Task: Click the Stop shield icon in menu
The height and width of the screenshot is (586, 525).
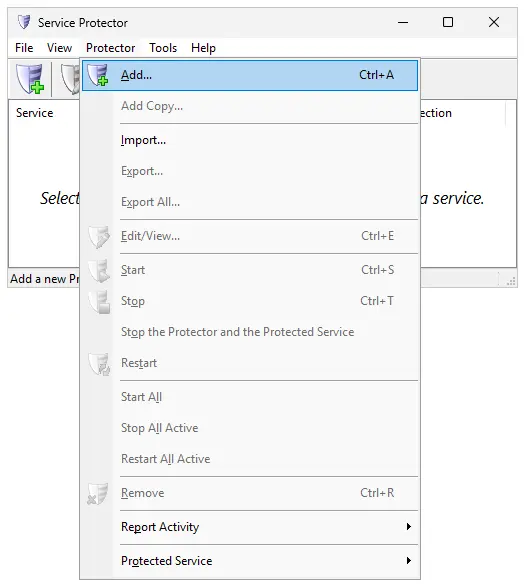Action: click(x=99, y=301)
